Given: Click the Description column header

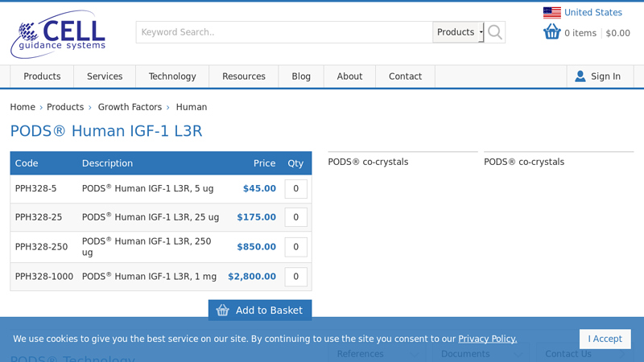Looking at the screenshot, I should 107,163.
